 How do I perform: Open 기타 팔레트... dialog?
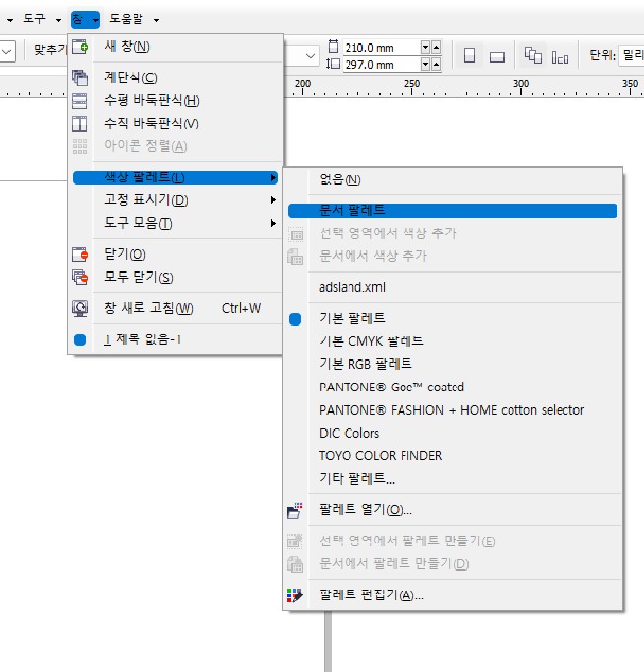pyautogui.click(x=453, y=479)
